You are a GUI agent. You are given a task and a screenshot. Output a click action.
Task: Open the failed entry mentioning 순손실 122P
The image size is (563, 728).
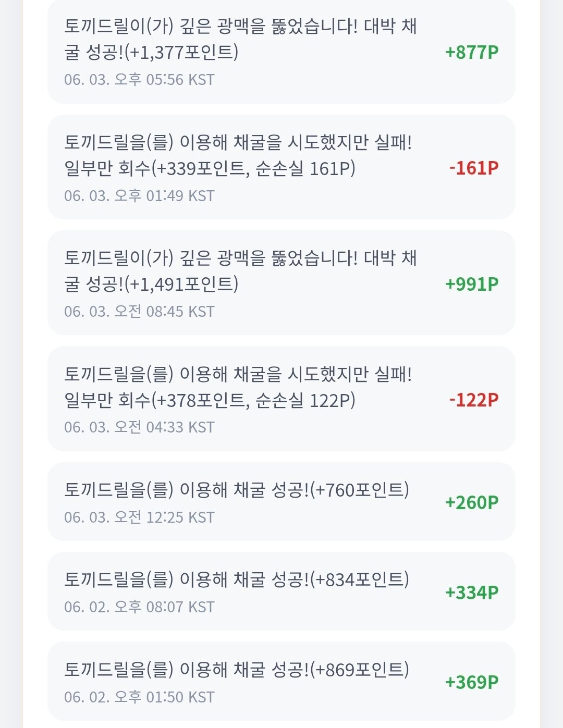(x=281, y=399)
